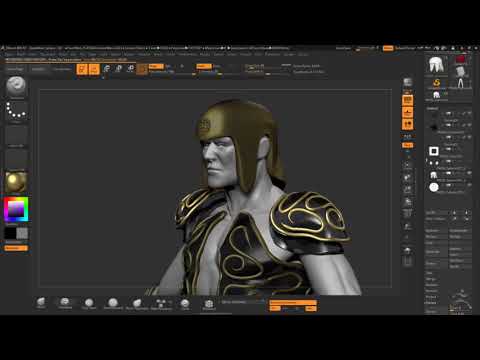Select the fifth brush icon on bottom shelf
This screenshot has height=360, width=480.
tap(137, 303)
